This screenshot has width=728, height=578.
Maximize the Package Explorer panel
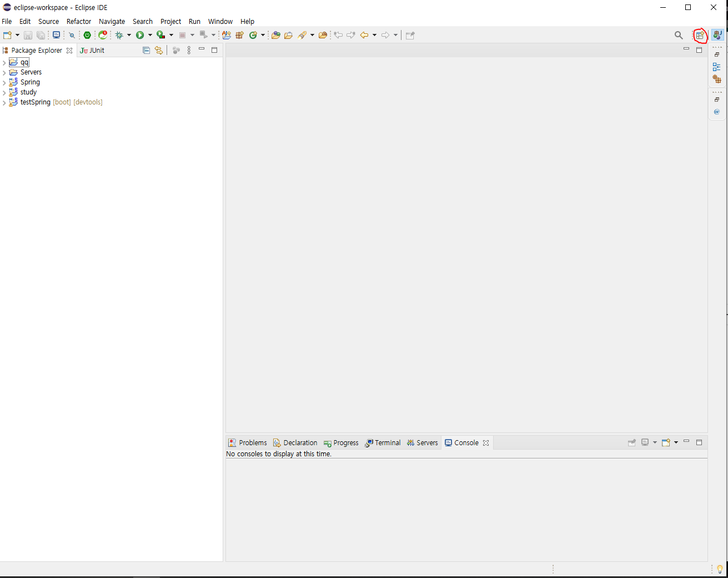pos(214,50)
